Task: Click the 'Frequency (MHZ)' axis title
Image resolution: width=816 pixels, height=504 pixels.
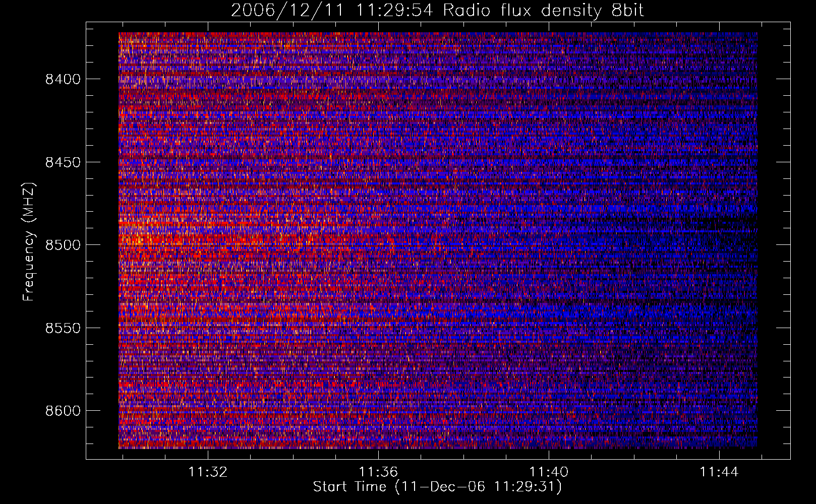Action: tap(29, 242)
